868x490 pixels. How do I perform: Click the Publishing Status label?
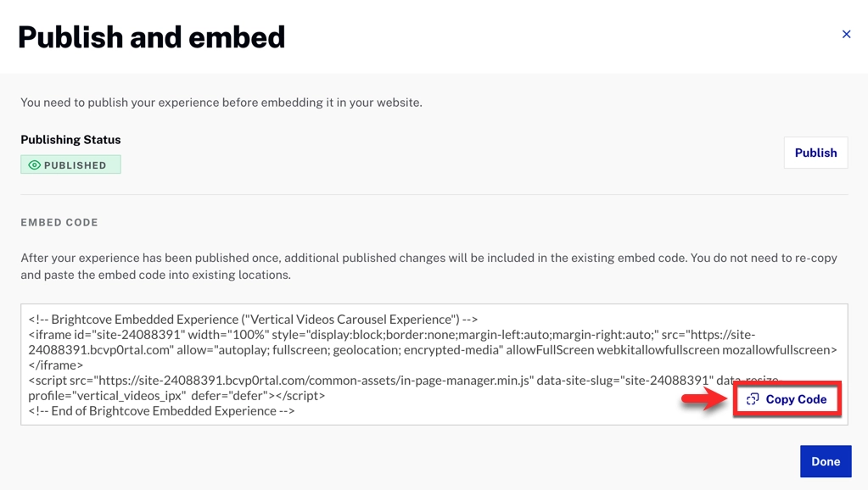point(70,140)
